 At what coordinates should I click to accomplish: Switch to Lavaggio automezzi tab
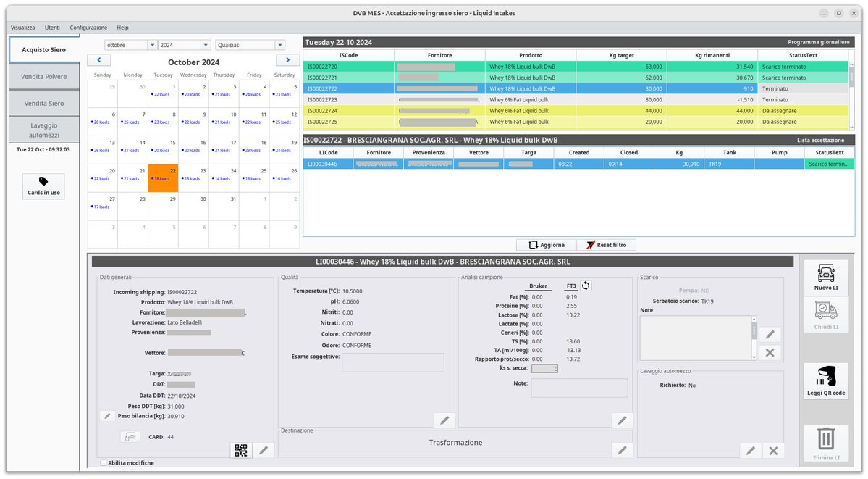[43, 130]
